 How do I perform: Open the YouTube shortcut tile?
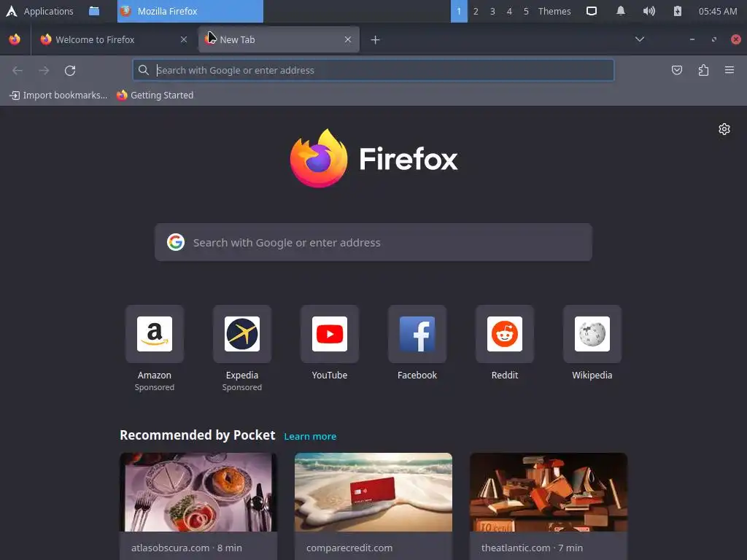coord(330,334)
